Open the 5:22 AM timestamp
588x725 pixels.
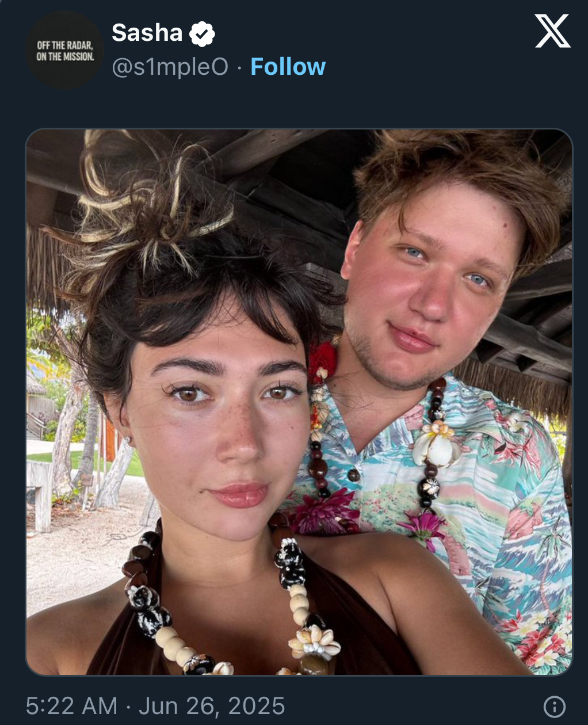click(x=71, y=706)
